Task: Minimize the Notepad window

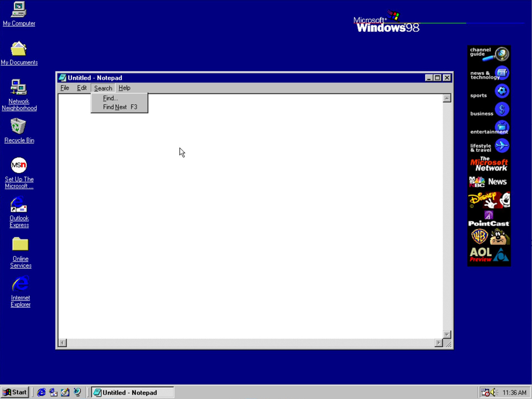Action: click(429, 78)
